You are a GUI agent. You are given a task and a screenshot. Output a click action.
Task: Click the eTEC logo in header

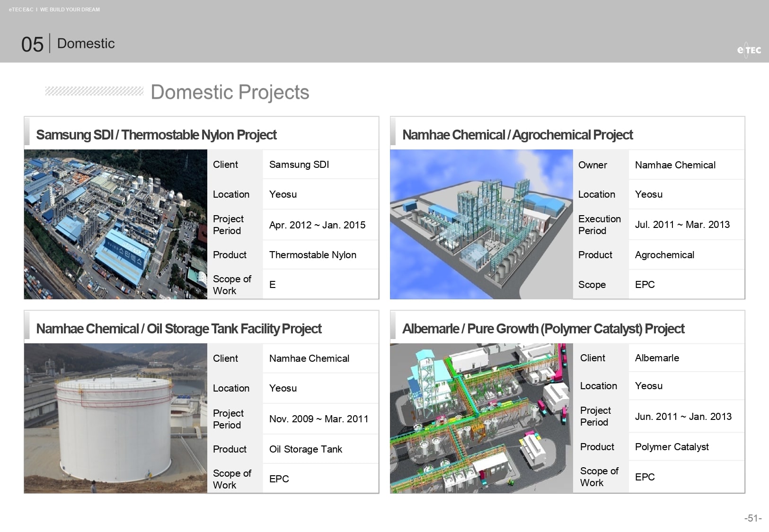(x=749, y=50)
